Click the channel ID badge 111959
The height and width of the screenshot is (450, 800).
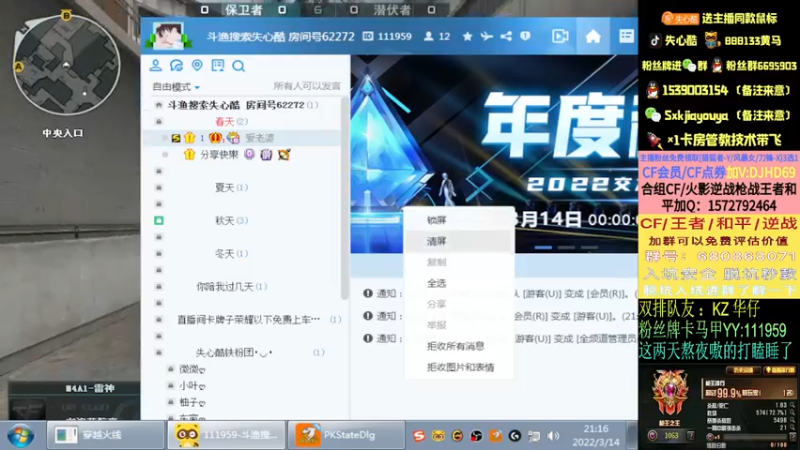pyautogui.click(x=387, y=36)
